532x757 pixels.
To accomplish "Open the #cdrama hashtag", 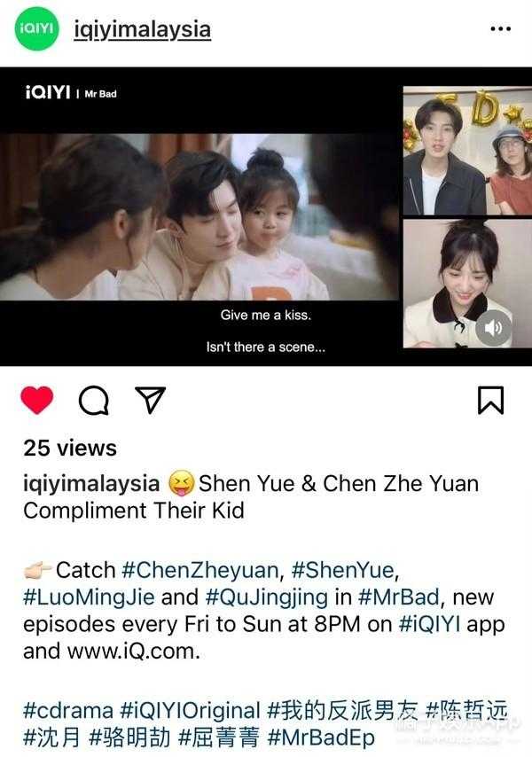I will [68, 710].
